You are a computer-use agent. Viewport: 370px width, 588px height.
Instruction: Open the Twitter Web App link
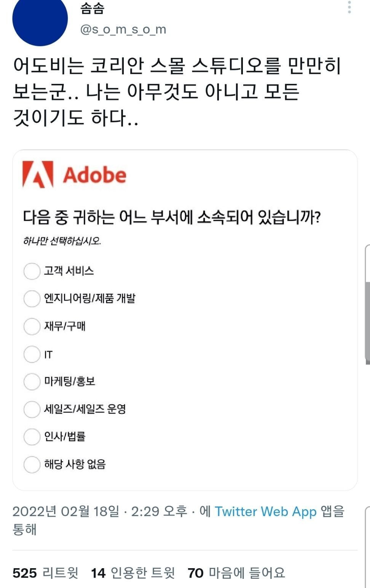(x=265, y=511)
